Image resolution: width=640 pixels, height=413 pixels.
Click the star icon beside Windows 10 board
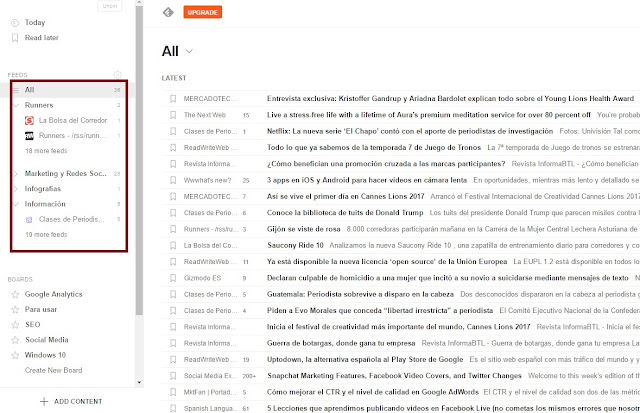point(15,355)
